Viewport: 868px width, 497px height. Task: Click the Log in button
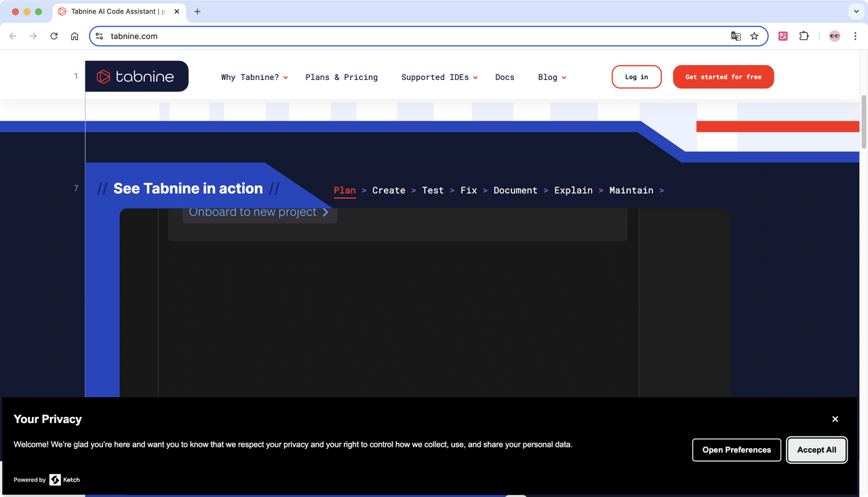pyautogui.click(x=636, y=77)
